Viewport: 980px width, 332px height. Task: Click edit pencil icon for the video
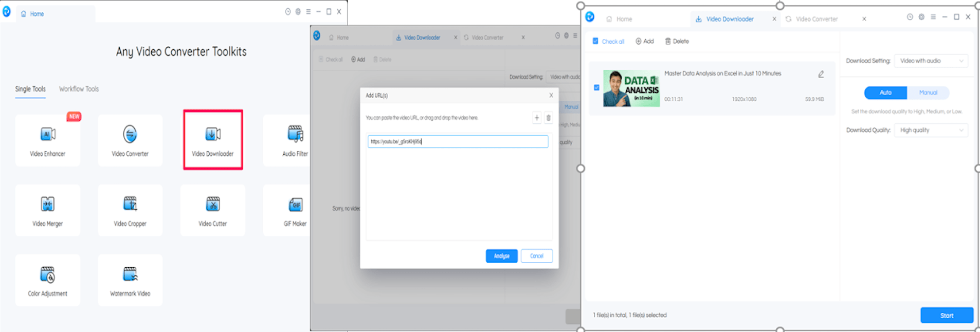821,74
